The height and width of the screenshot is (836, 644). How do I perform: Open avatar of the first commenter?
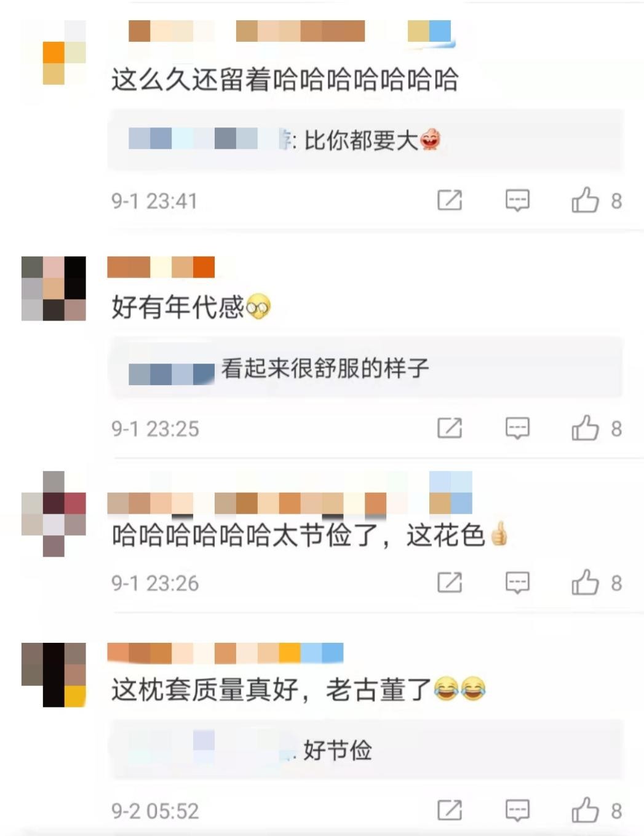[x=54, y=53]
